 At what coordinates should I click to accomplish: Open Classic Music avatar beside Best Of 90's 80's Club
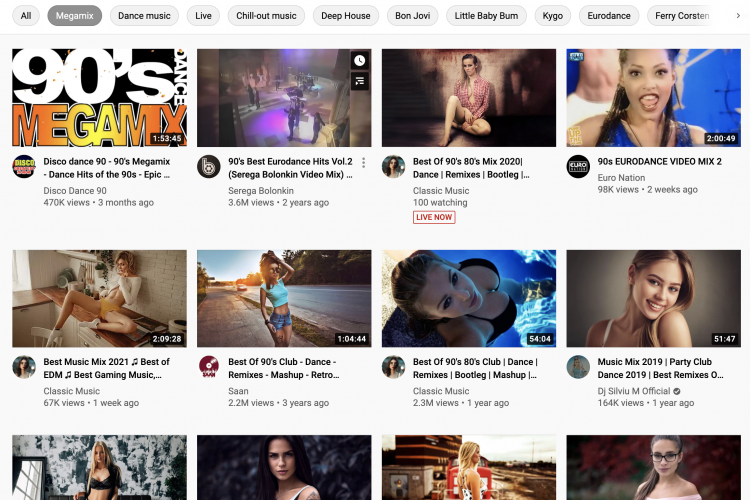coord(393,367)
